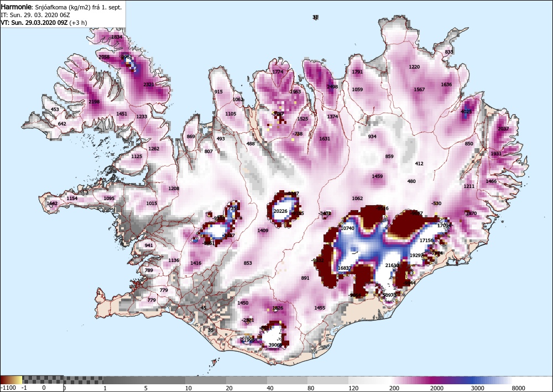Click the map value 1125
This screenshot has width=553, height=392.
pos(137,156)
